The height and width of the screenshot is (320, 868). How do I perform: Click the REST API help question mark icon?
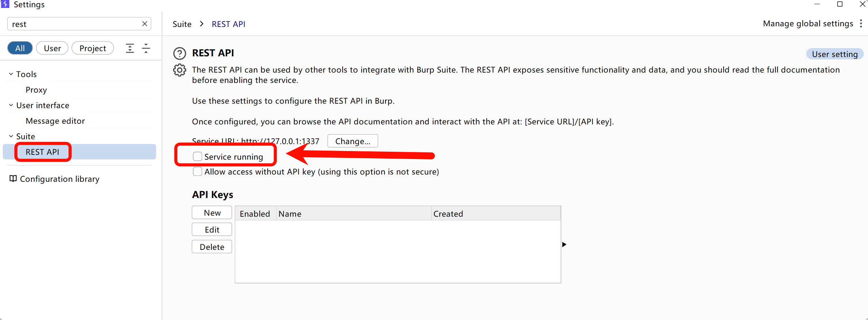point(179,54)
